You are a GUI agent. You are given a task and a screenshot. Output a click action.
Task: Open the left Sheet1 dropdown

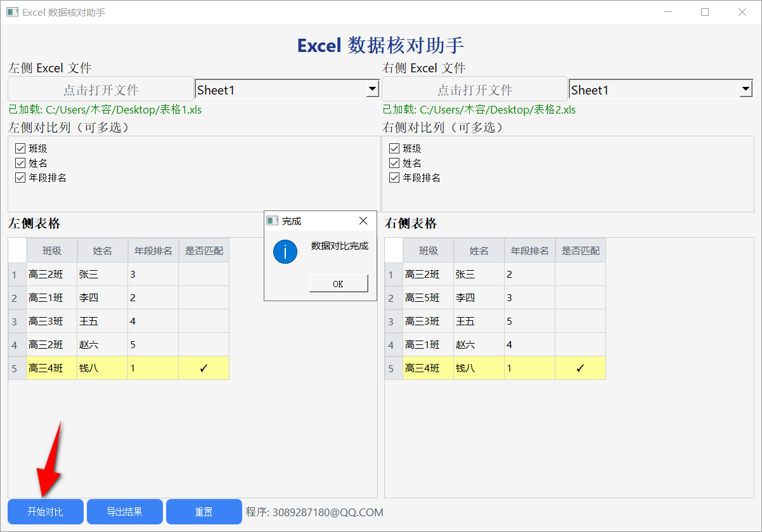(287, 89)
